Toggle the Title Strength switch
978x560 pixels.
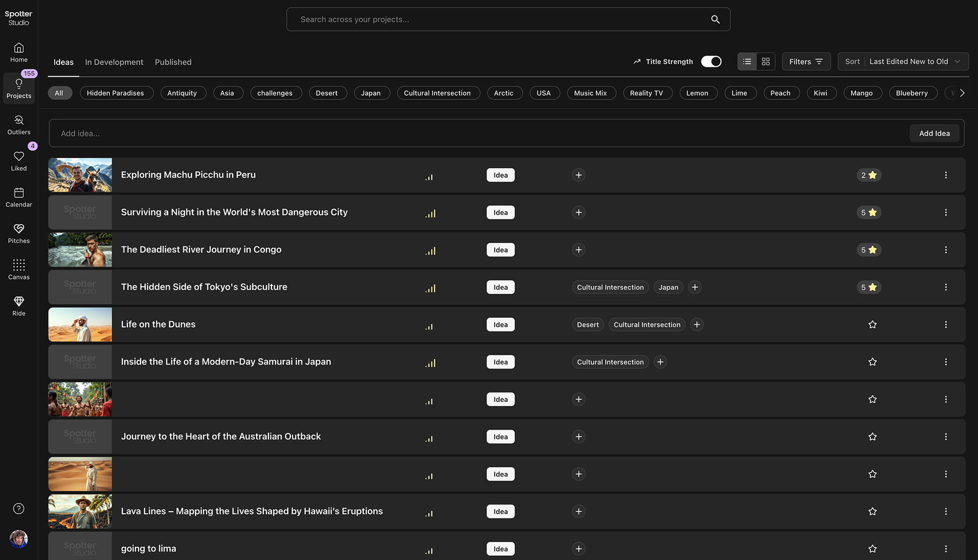(711, 62)
